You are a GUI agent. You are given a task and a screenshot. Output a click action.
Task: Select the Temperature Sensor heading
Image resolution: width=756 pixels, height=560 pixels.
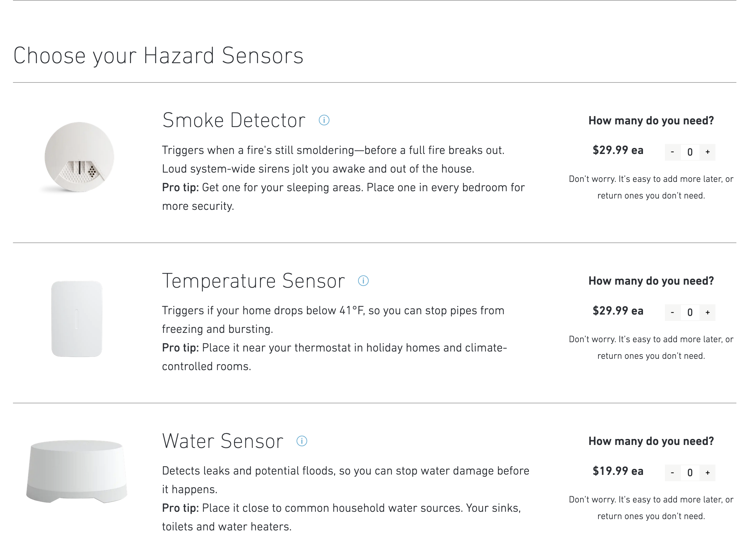(253, 281)
